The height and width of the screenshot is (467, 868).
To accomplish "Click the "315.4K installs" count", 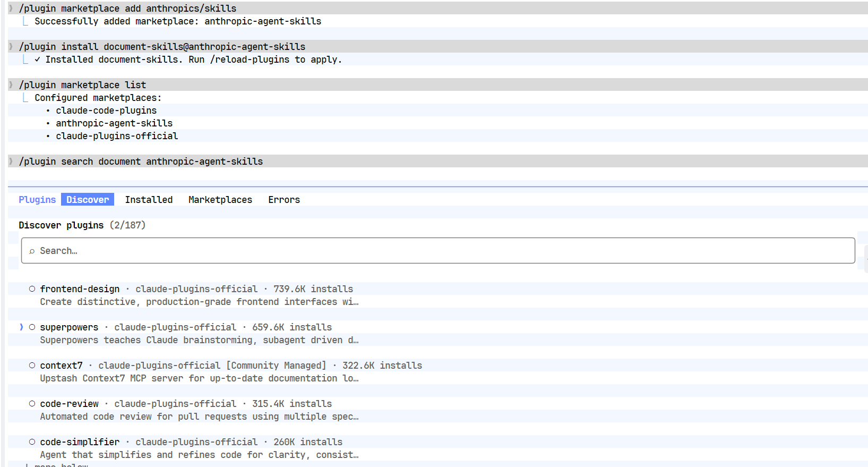I will [292, 404].
